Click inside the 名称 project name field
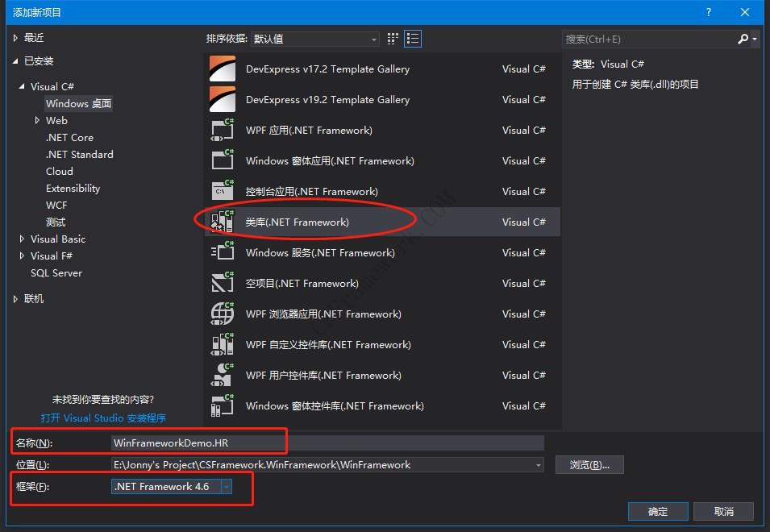 tap(242, 442)
